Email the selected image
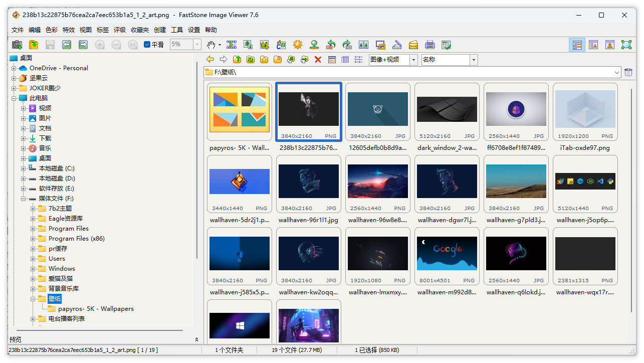 pyautogui.click(x=413, y=45)
